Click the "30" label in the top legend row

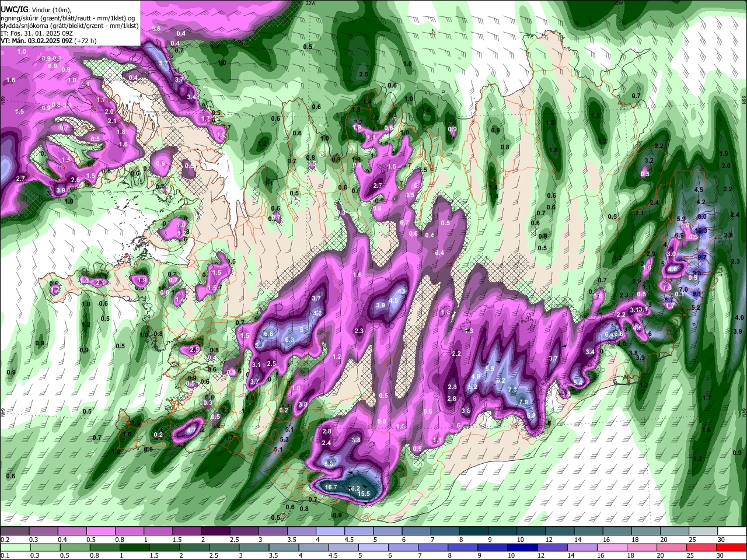click(721, 540)
